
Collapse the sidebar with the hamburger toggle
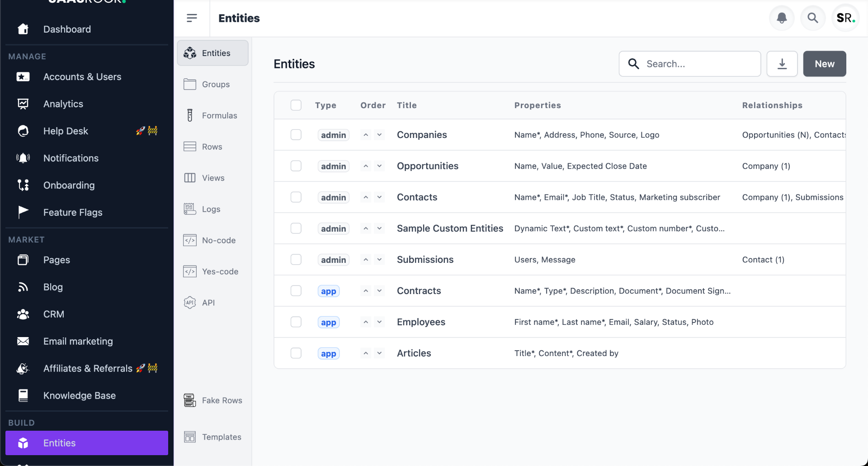point(192,18)
